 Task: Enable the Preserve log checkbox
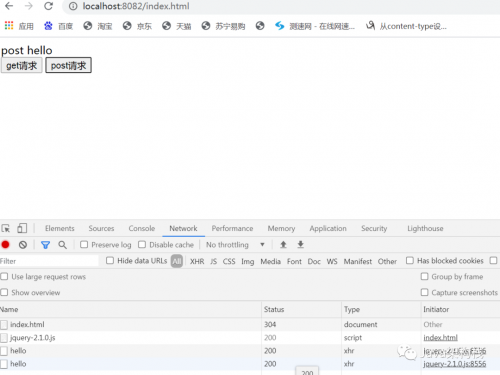[x=84, y=245]
